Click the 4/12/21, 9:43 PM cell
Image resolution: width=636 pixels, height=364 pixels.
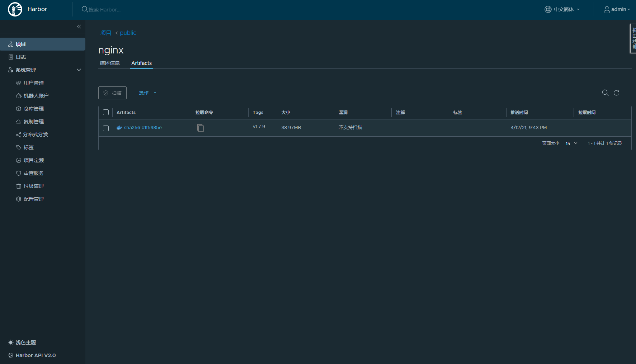tap(529, 127)
